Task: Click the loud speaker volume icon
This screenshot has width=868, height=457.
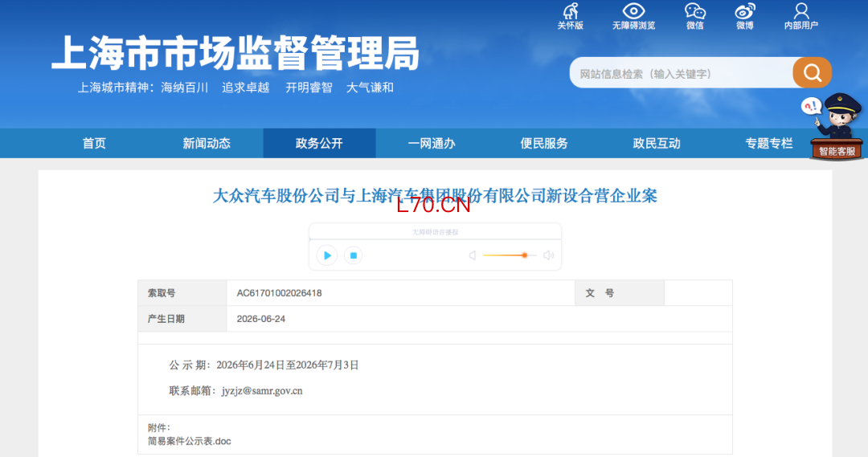Action: click(549, 255)
